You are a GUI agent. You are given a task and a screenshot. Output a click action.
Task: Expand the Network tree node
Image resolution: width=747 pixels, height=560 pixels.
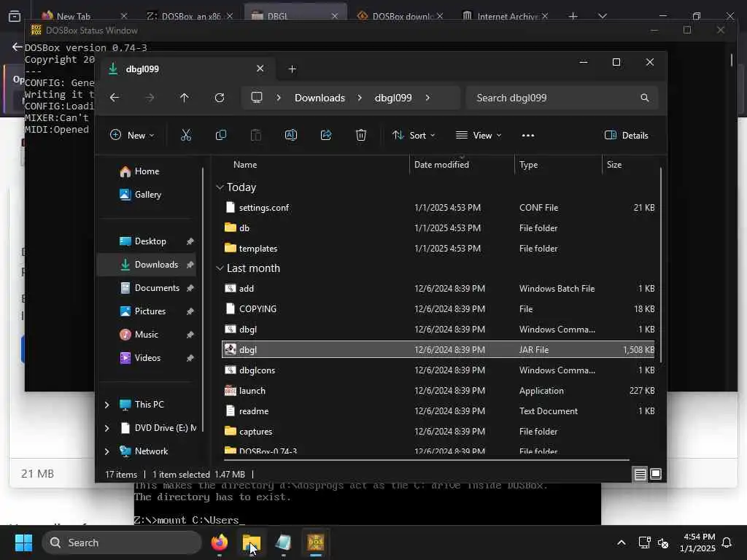coord(107,451)
